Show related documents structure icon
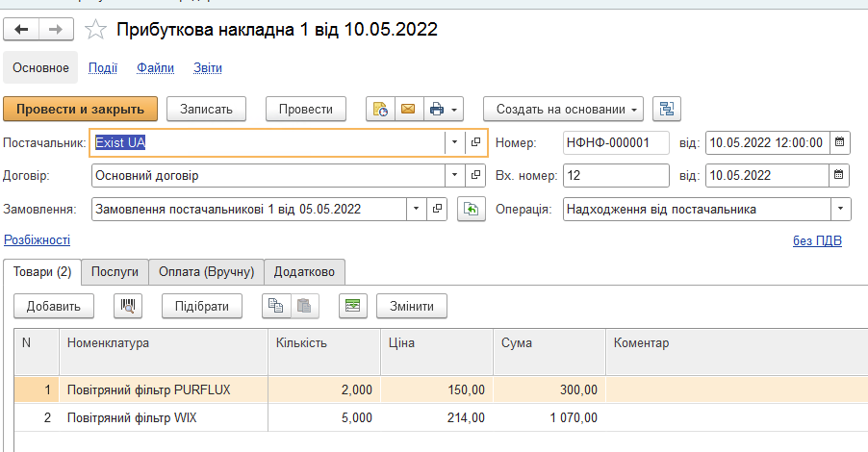This screenshot has height=452, width=868. tap(667, 109)
